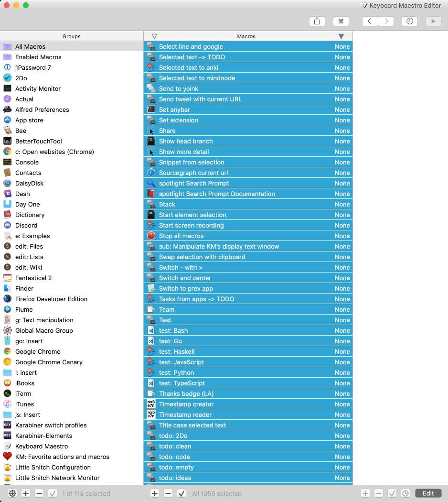Click the Fantastical 2 calendar icon

7,278
